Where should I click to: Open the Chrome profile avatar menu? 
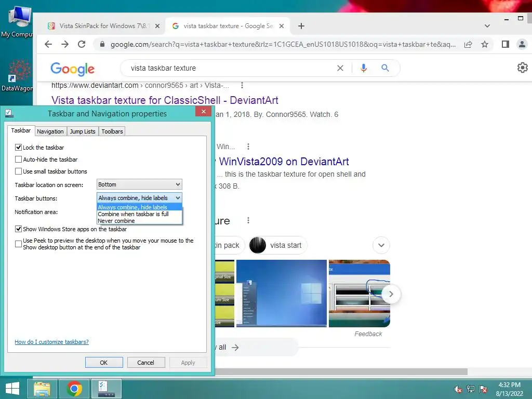pos(522,44)
